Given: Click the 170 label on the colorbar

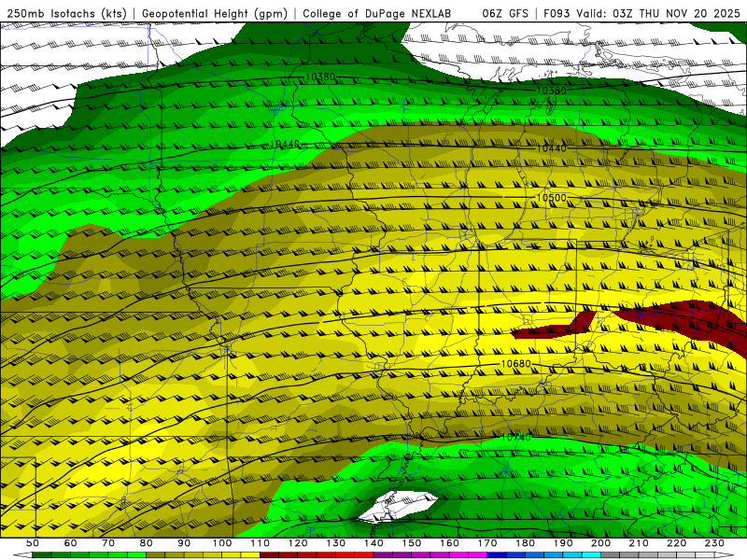Looking at the screenshot, I should (487, 543).
